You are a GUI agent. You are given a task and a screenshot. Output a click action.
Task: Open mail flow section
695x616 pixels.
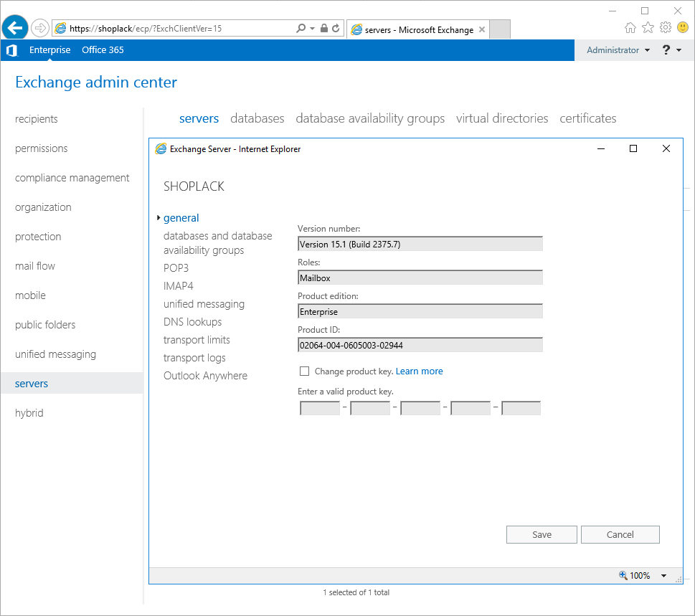click(x=35, y=266)
